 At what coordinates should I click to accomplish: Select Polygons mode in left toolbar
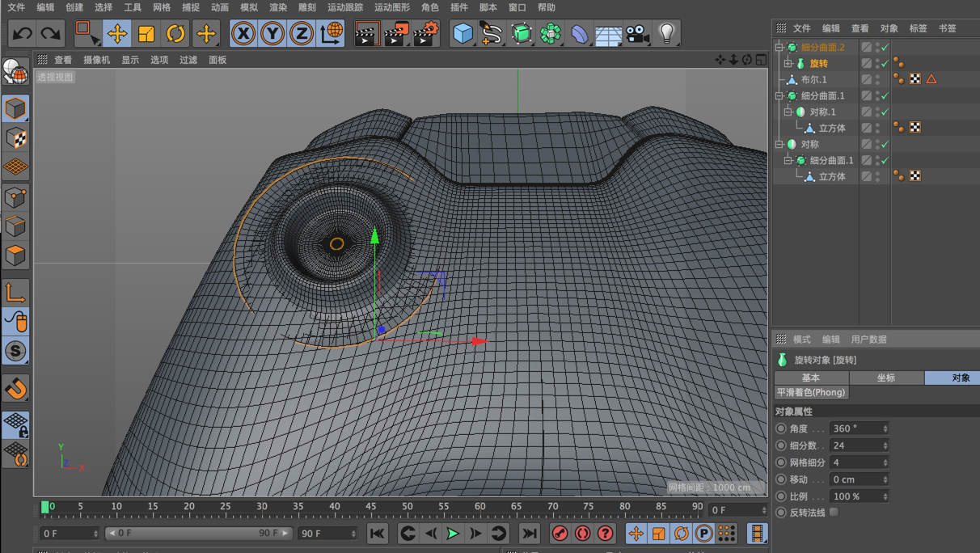pos(15,255)
